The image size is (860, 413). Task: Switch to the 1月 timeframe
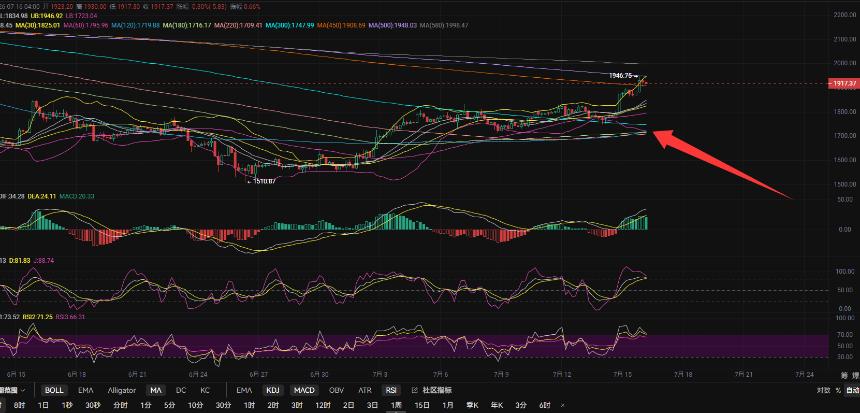448,405
